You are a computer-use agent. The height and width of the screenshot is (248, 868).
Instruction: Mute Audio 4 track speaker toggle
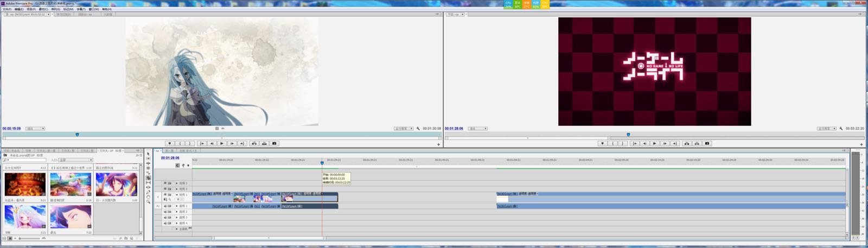165,223
